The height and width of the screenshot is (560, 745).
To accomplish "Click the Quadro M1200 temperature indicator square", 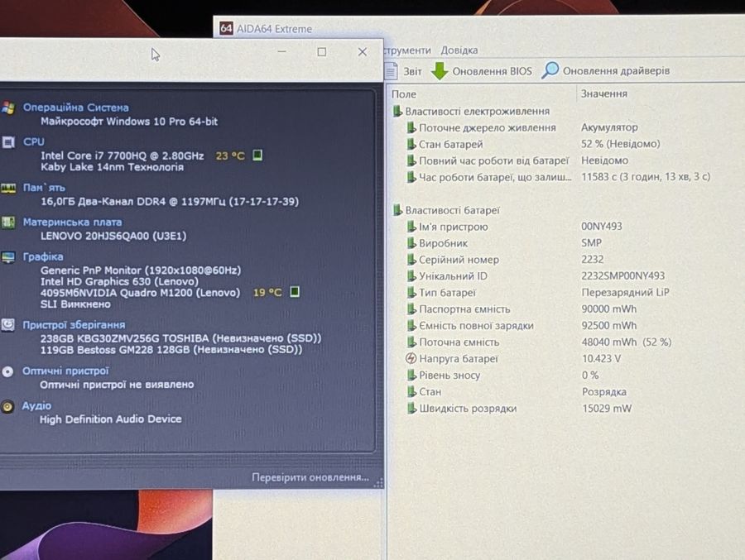I will (x=295, y=291).
